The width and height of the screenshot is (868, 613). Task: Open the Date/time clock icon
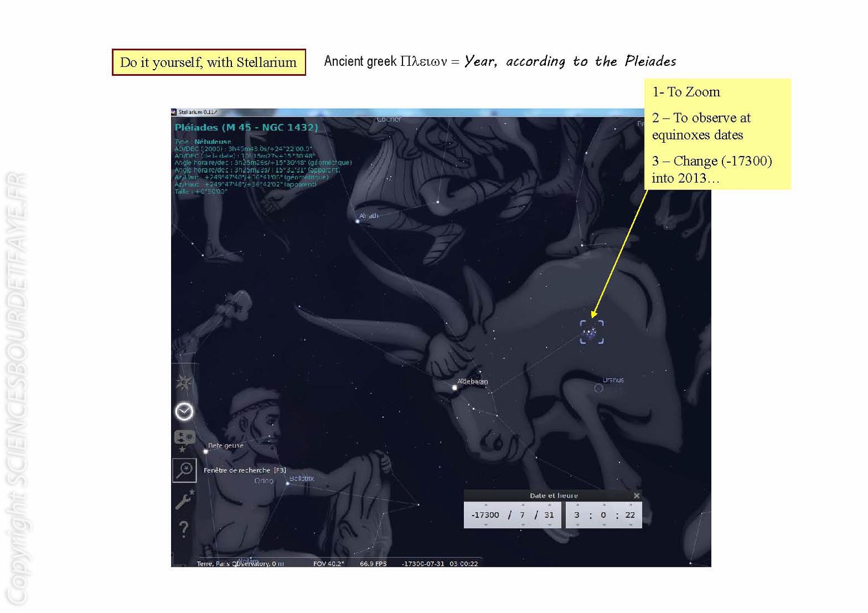point(184,412)
